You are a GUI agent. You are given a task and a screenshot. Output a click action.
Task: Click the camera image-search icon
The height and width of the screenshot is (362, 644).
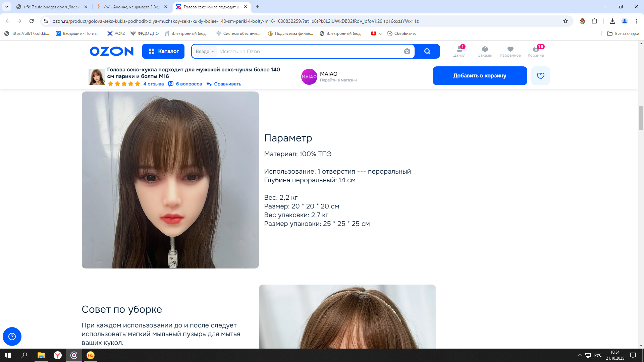pyautogui.click(x=407, y=51)
